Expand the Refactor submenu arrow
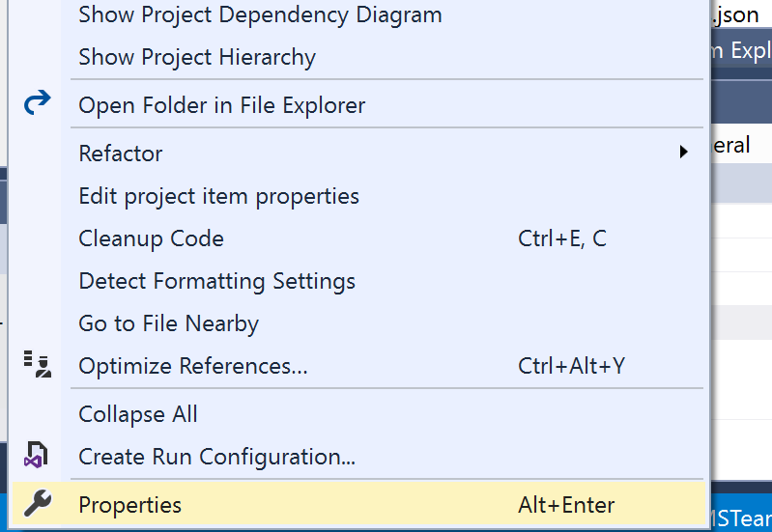The image size is (772, 532). tap(683, 153)
